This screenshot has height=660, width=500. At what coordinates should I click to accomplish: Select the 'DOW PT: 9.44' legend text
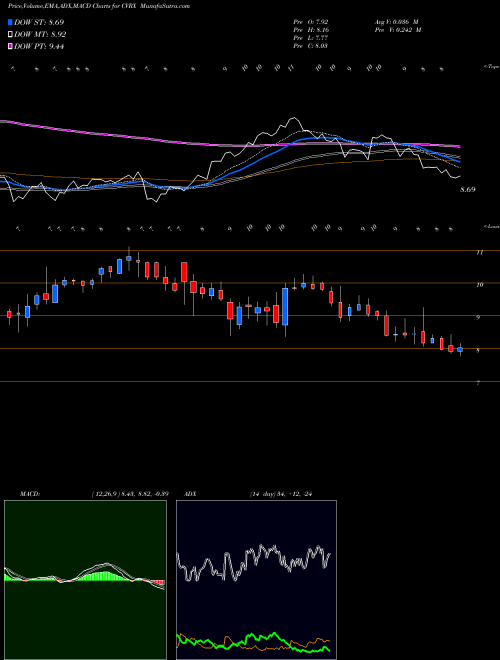click(39, 47)
